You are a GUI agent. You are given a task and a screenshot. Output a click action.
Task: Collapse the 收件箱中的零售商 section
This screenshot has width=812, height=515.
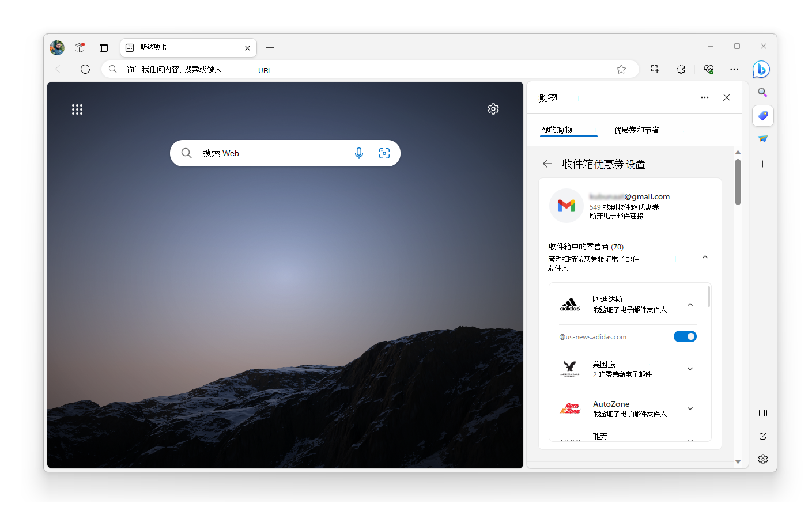point(705,257)
